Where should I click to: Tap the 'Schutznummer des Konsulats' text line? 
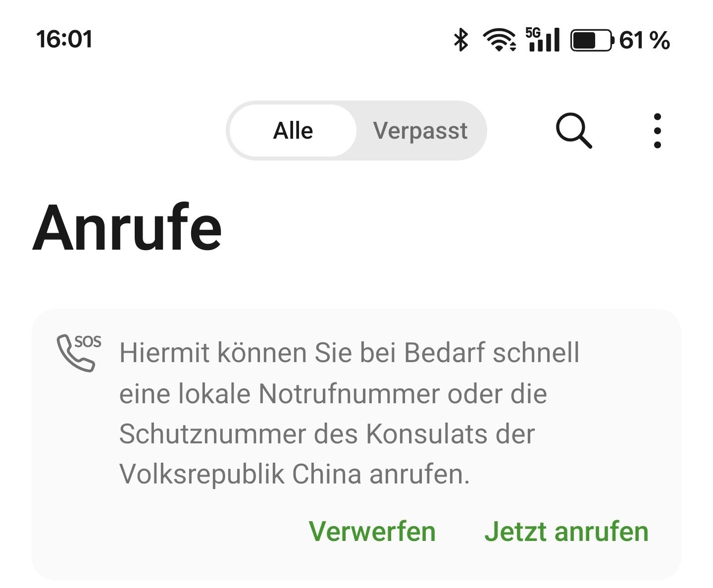327,433
